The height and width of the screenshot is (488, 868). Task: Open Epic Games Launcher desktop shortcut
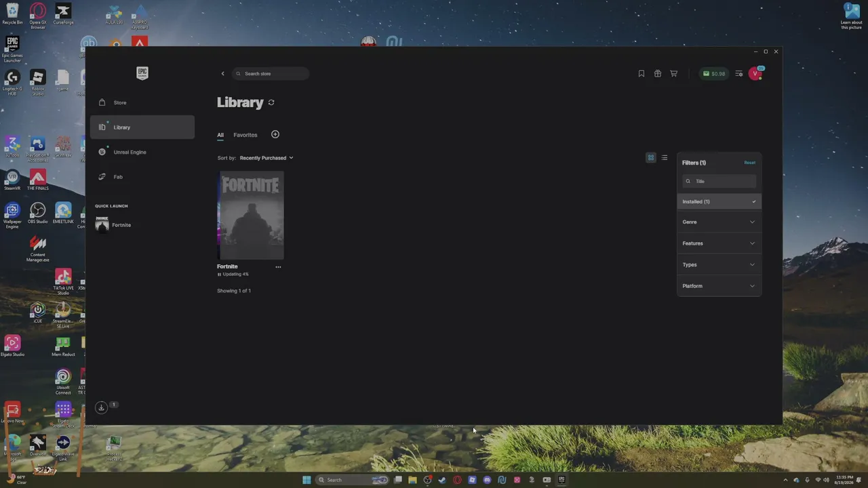pos(12,49)
